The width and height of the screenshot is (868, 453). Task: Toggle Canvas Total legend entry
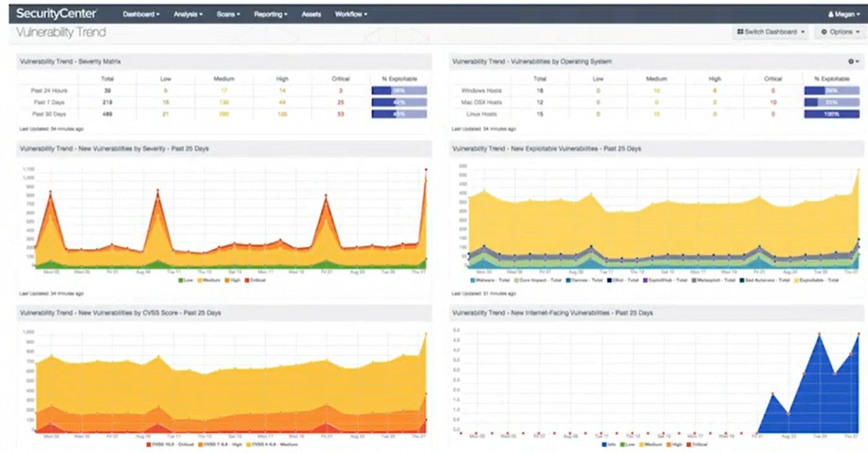pos(584,280)
